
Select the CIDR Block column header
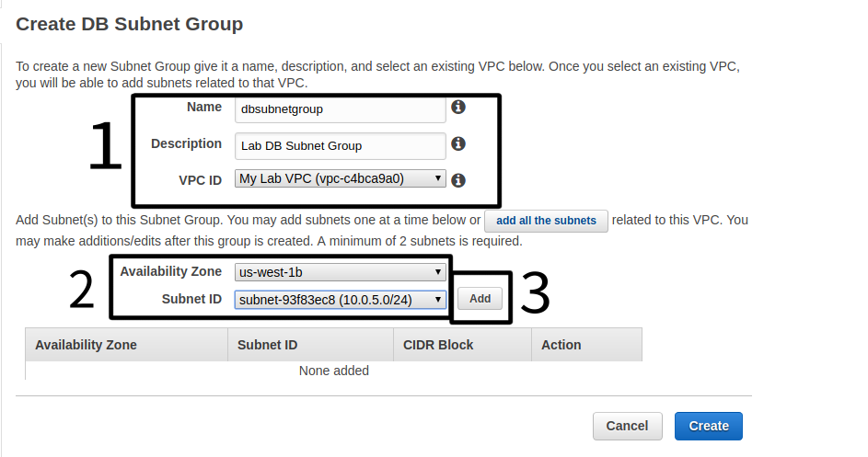[438, 345]
